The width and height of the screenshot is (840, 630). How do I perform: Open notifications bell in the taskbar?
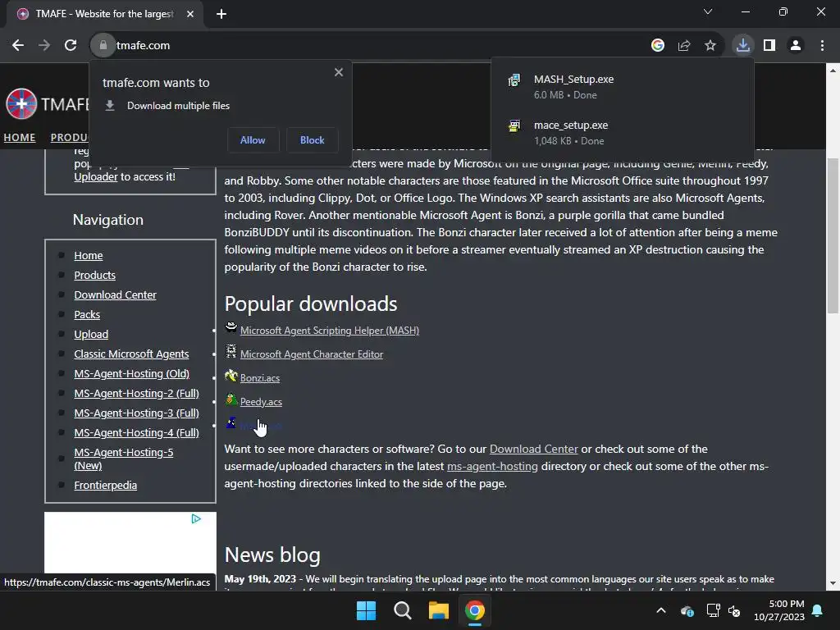[x=818, y=610]
